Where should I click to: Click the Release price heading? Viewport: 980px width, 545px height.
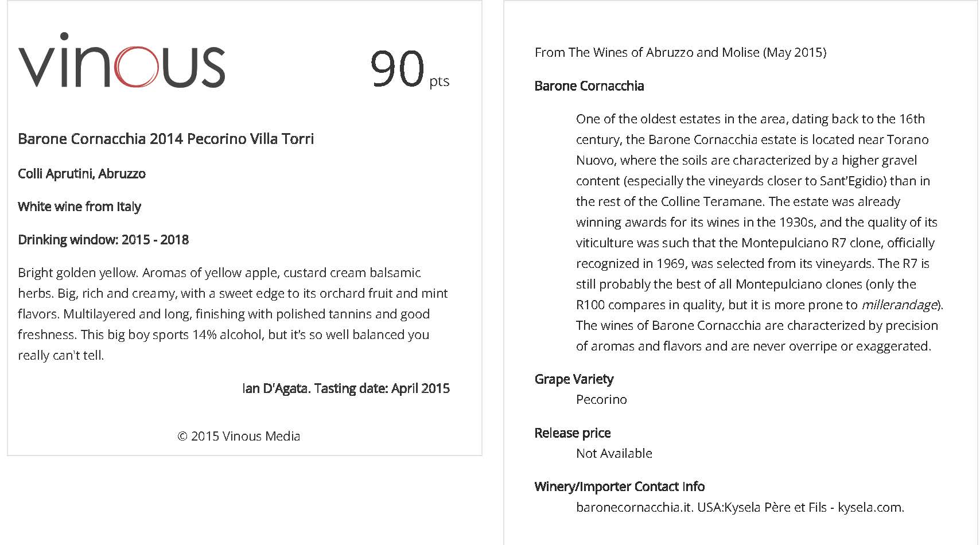(573, 433)
